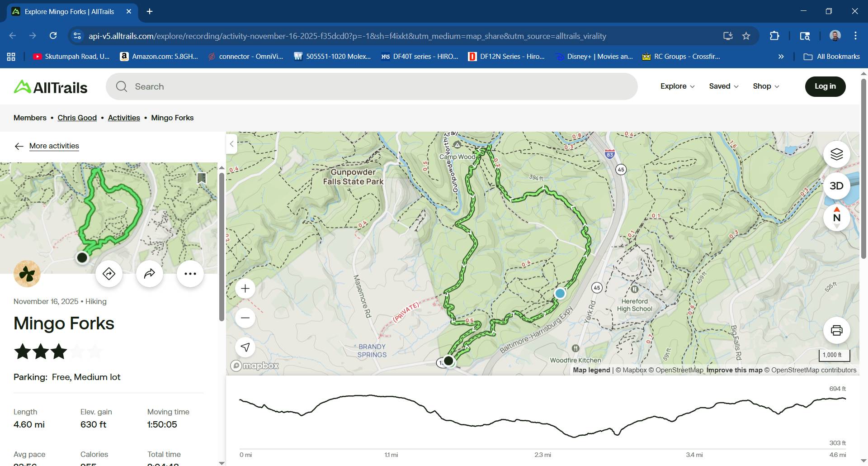Click the AllTrails search field
This screenshot has height=466, width=868.
pos(372,86)
